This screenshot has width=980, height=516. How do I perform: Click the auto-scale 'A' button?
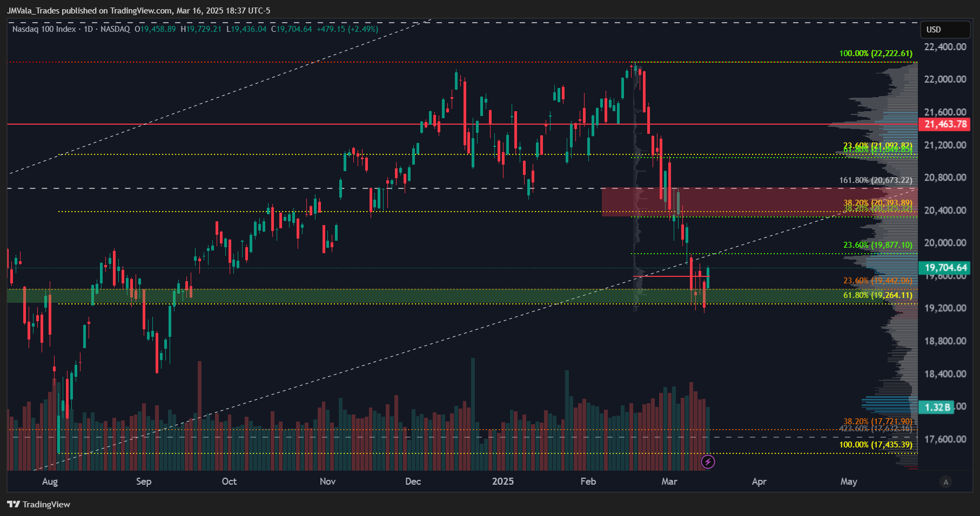pyautogui.click(x=945, y=482)
